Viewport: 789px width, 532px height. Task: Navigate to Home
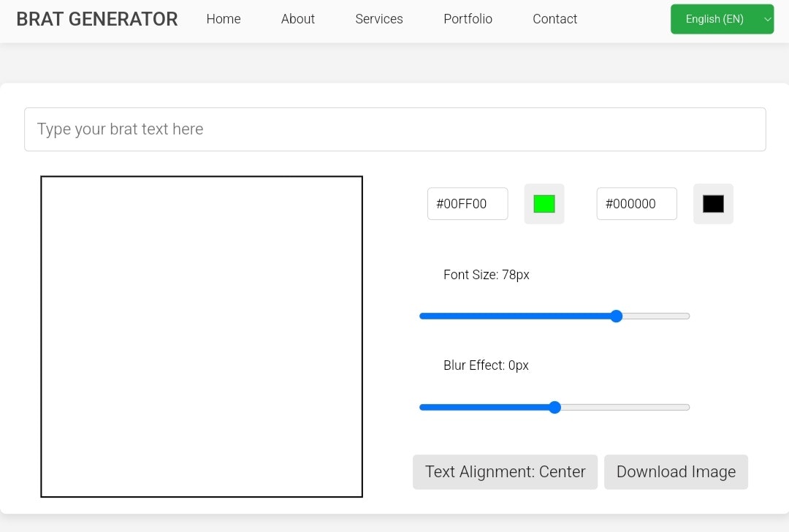point(224,19)
